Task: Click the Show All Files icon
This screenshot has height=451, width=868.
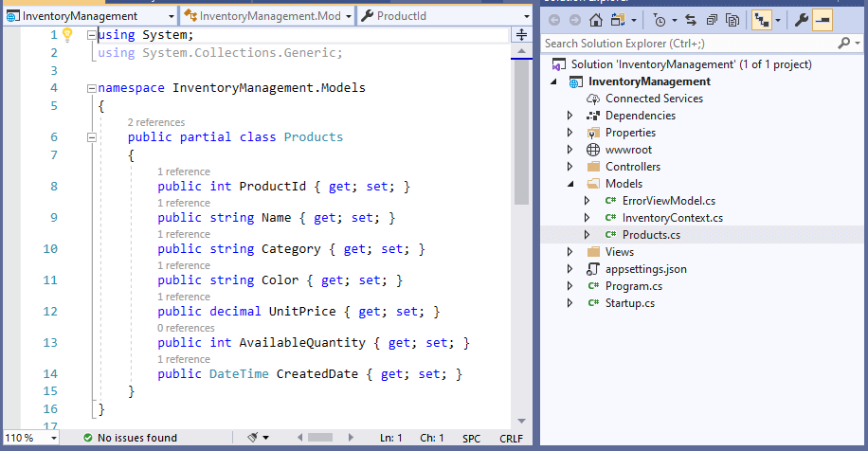Action: click(732, 20)
